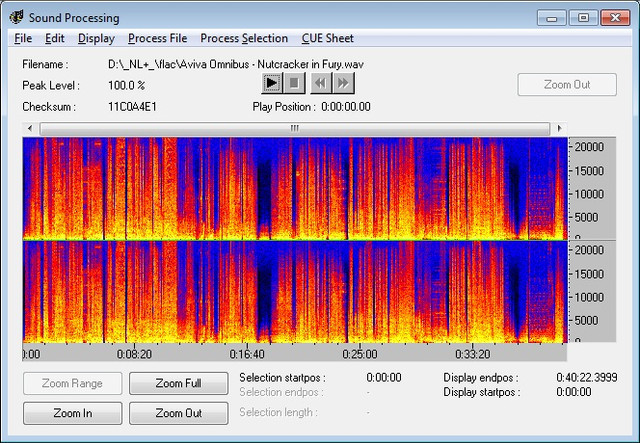Open the CUE Sheet menu

[327, 38]
